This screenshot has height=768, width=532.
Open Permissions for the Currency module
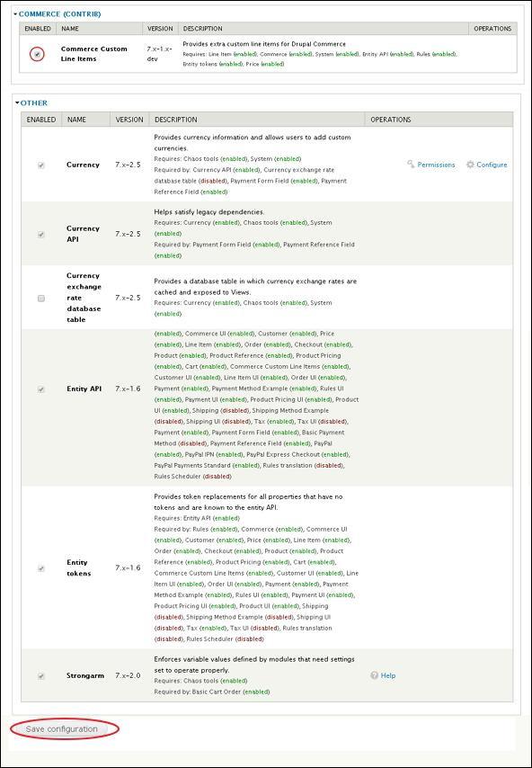point(439,165)
